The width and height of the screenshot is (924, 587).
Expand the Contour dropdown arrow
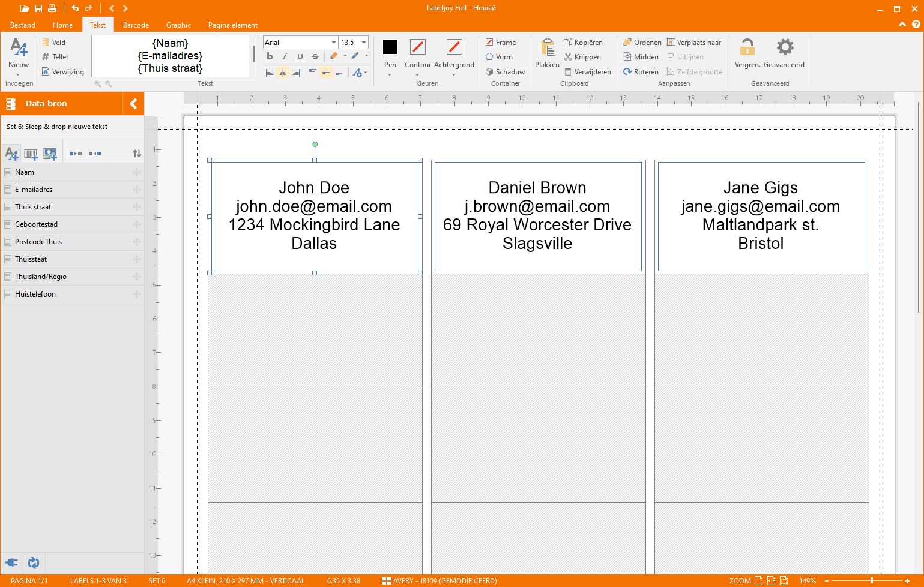point(417,75)
